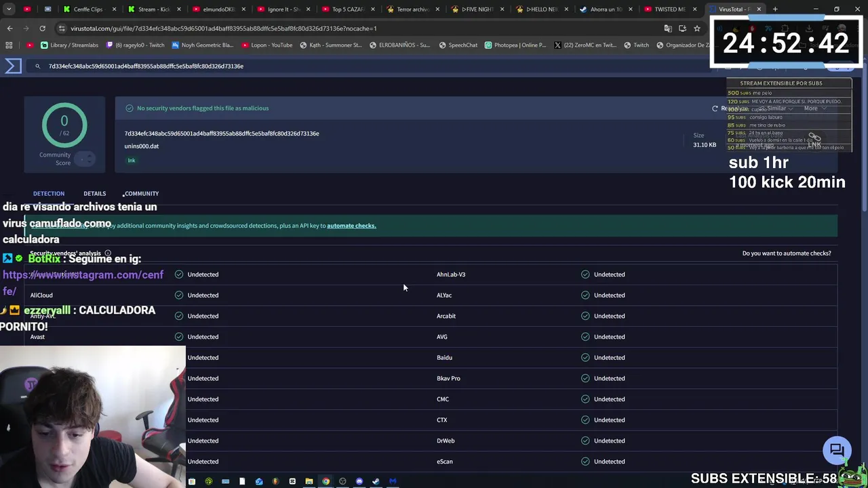Open Steam from the taskbar
This screenshot has width=868, height=488.
tap(376, 481)
